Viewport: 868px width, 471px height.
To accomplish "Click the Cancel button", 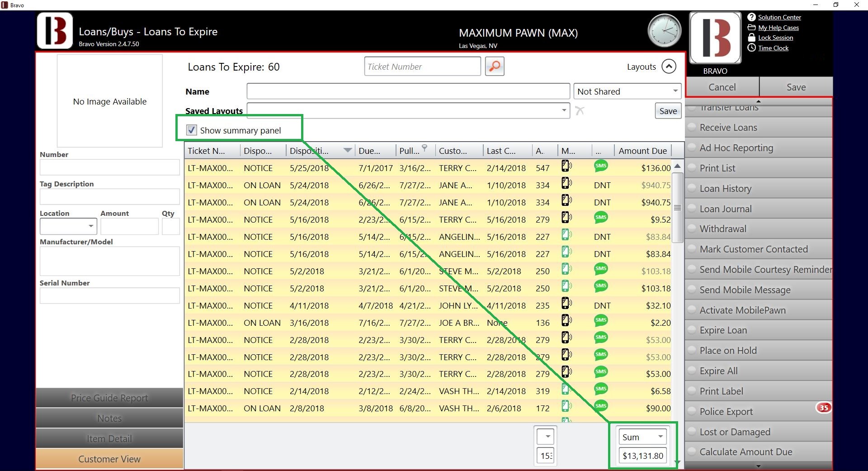I will click(x=722, y=87).
